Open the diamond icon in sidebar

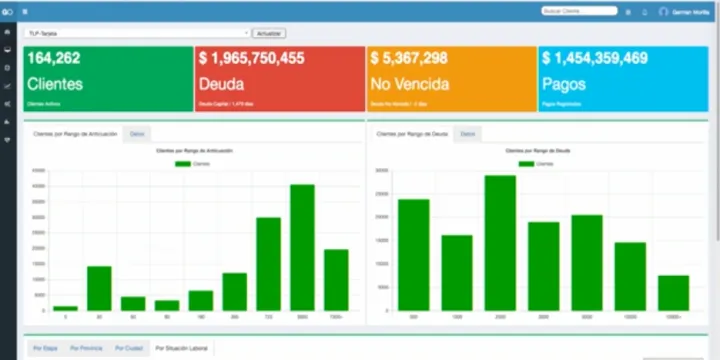(7, 140)
